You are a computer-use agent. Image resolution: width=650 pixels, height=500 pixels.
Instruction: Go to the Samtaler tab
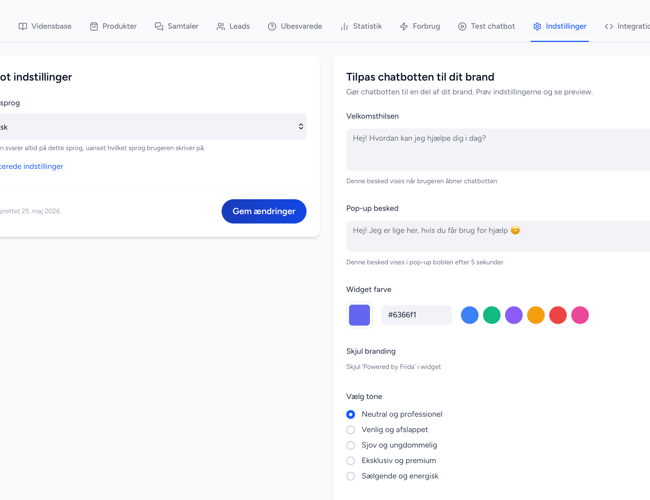[177, 26]
